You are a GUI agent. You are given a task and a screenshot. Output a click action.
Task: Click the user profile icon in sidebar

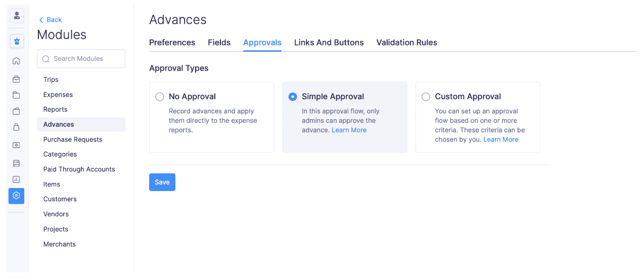[17, 16]
